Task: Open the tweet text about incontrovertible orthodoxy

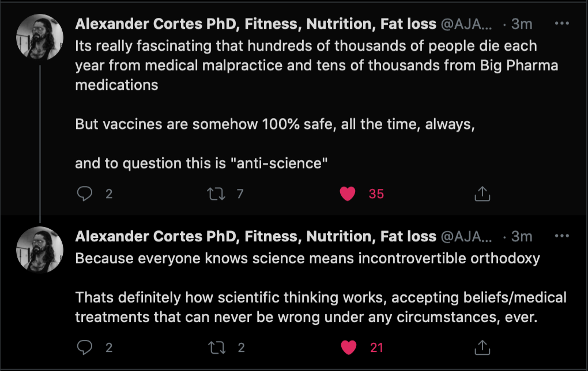Action: click(x=307, y=258)
